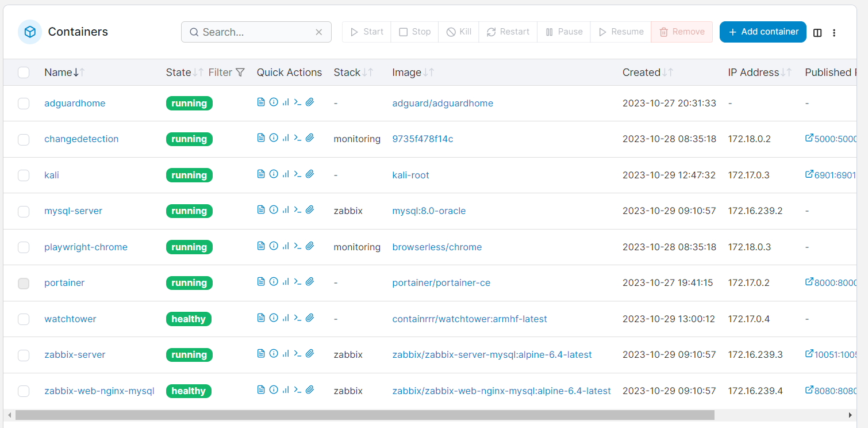Inspect the watchtower container info icon
Image resolution: width=868 pixels, height=428 pixels.
click(274, 318)
